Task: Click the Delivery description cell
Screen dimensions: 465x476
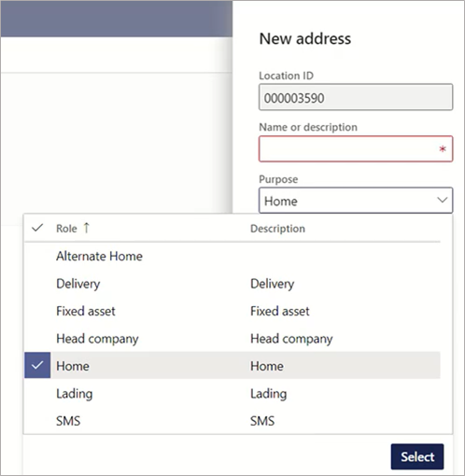Action: [x=273, y=284]
